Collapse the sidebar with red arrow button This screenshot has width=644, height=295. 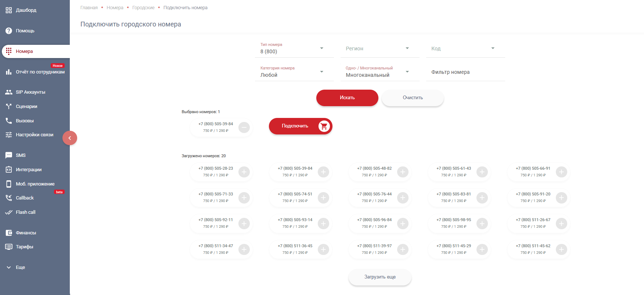point(70,138)
